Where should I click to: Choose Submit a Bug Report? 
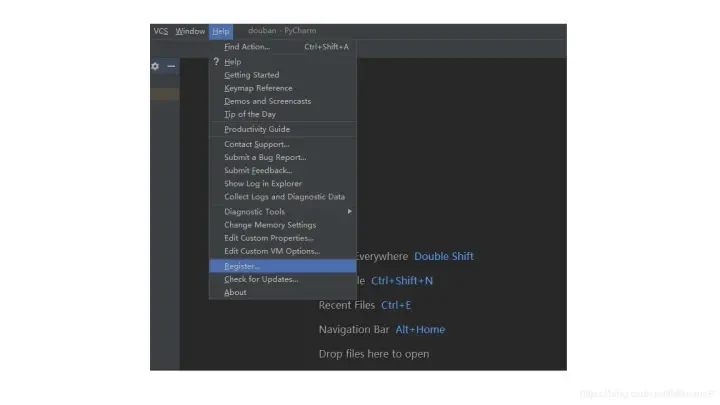pos(265,157)
